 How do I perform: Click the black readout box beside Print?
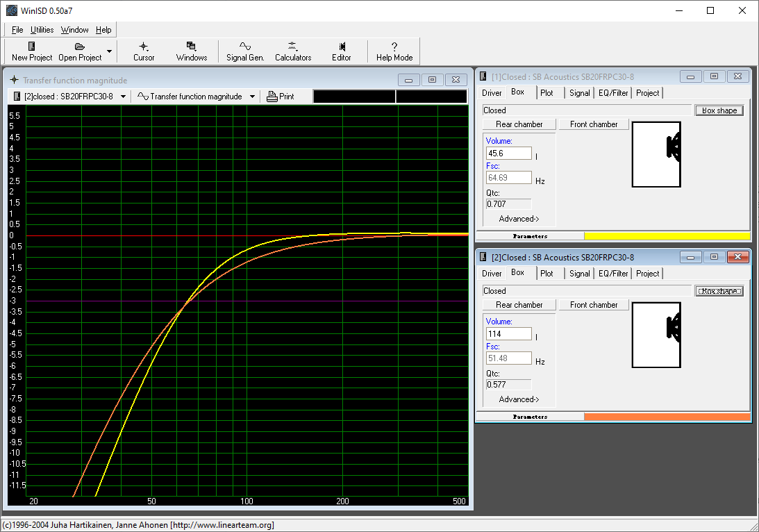[x=354, y=97]
